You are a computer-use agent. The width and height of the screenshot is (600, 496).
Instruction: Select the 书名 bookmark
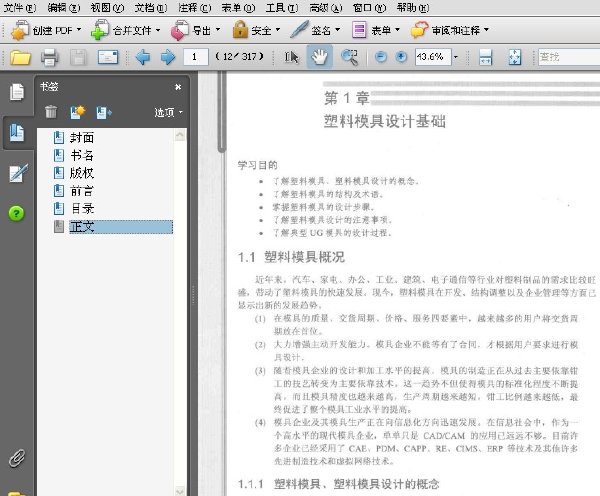82,155
